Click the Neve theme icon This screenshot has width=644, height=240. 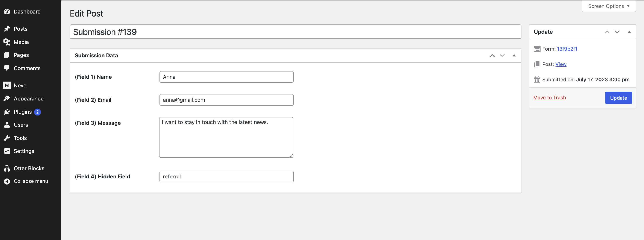coord(7,85)
